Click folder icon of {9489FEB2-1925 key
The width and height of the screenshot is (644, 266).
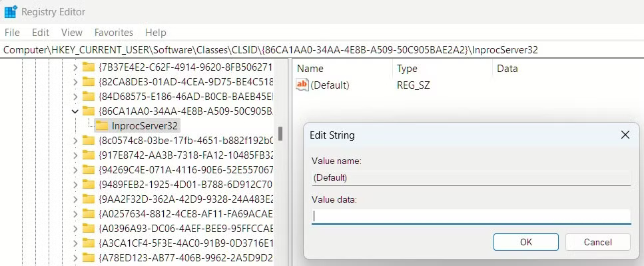click(89, 184)
